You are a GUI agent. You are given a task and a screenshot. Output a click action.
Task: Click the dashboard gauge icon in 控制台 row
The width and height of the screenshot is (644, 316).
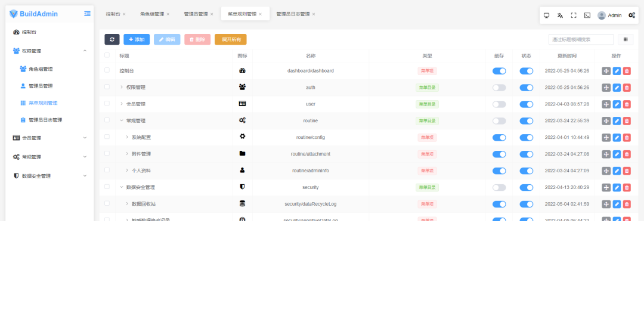(242, 70)
